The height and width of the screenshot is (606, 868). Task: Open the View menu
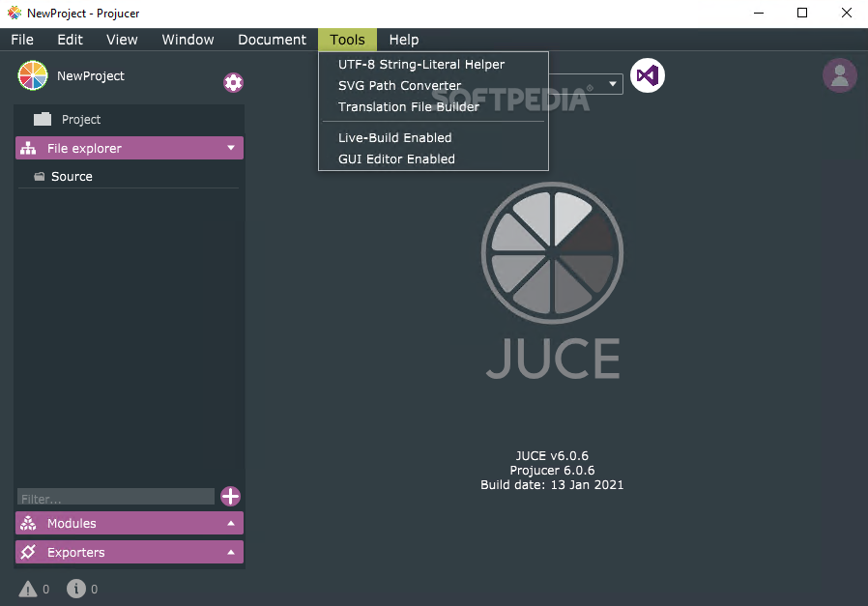click(122, 40)
